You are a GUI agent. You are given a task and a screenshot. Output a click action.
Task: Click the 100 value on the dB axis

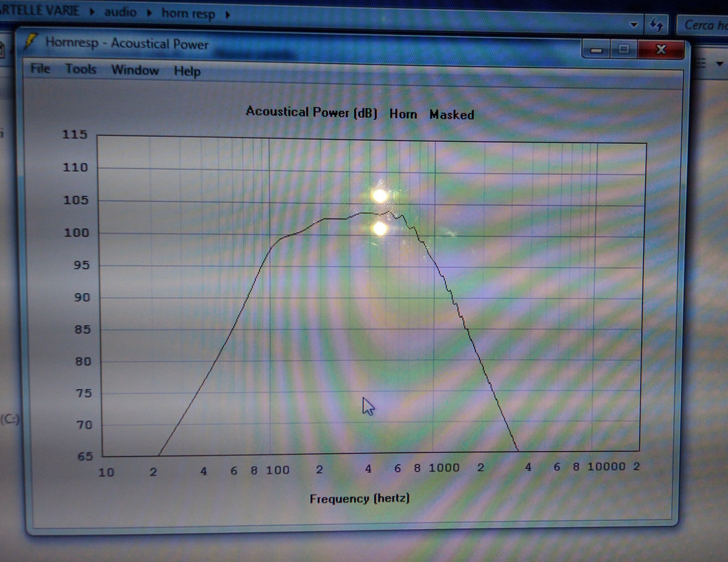pyautogui.click(x=76, y=233)
